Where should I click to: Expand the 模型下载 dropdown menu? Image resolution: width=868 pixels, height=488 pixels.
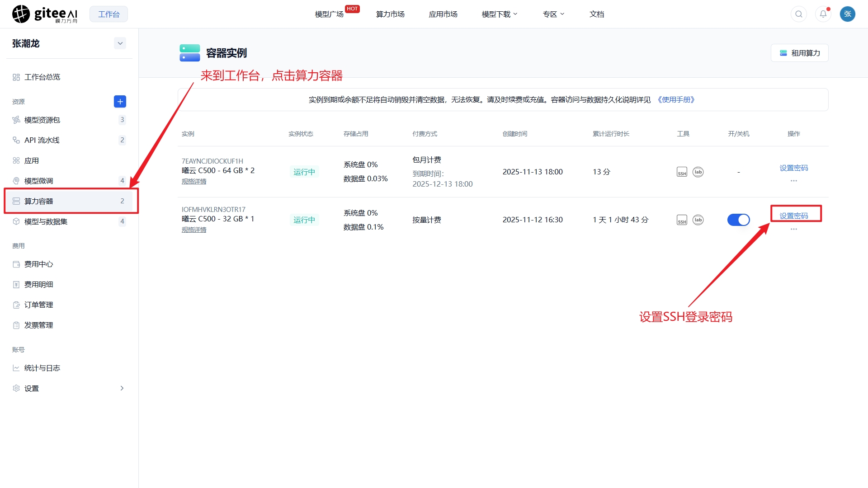click(500, 14)
